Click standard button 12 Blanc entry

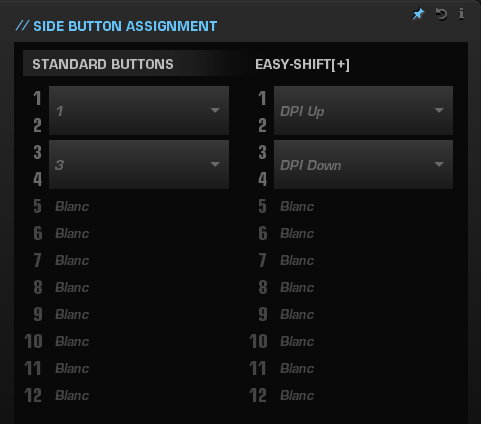click(72, 396)
